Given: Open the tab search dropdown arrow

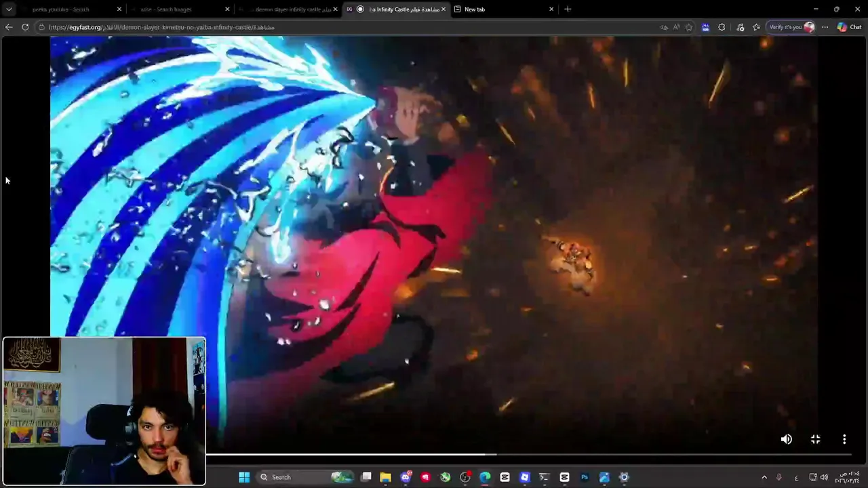Looking at the screenshot, I should click(9, 9).
